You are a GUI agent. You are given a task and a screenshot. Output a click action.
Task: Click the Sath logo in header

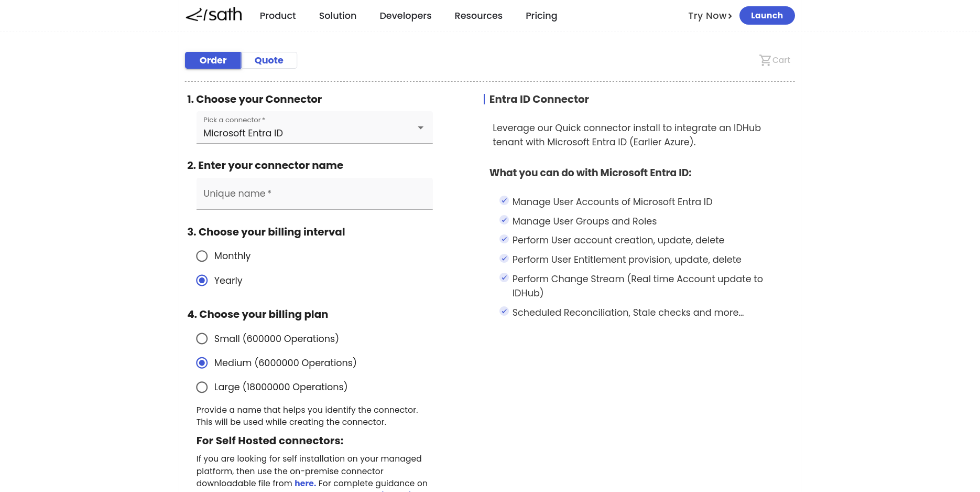point(214,15)
